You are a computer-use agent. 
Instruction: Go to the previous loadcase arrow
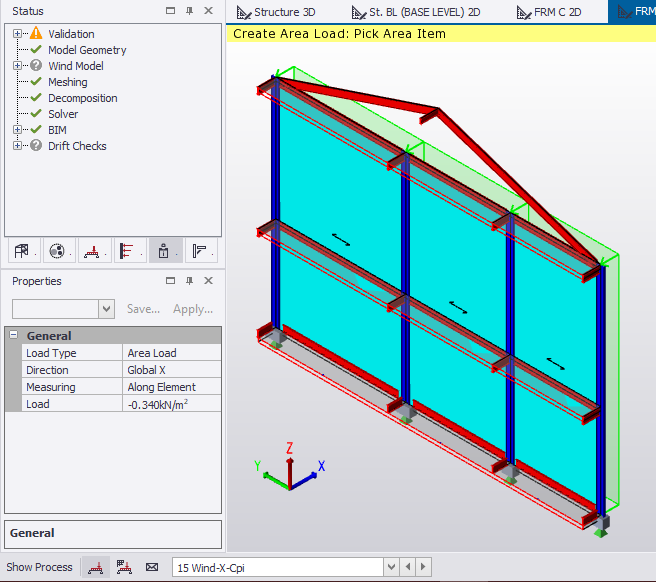[408, 567]
